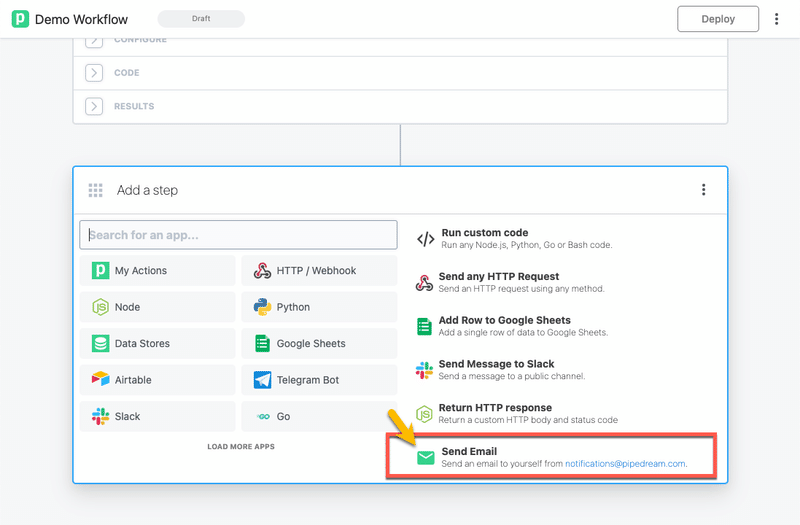Click the Return HTTP response Node icon
Image resolution: width=800 pixels, height=525 pixels.
[x=424, y=414]
